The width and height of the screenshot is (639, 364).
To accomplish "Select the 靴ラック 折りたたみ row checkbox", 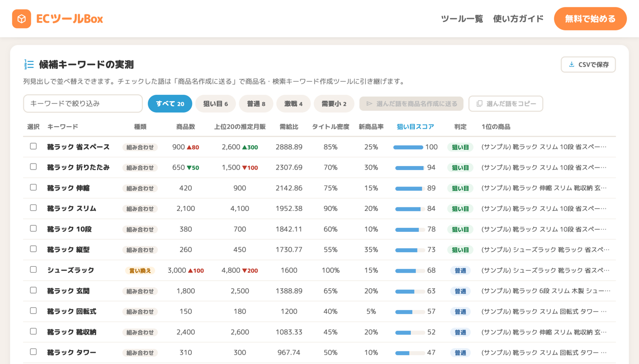I will pyautogui.click(x=33, y=167).
